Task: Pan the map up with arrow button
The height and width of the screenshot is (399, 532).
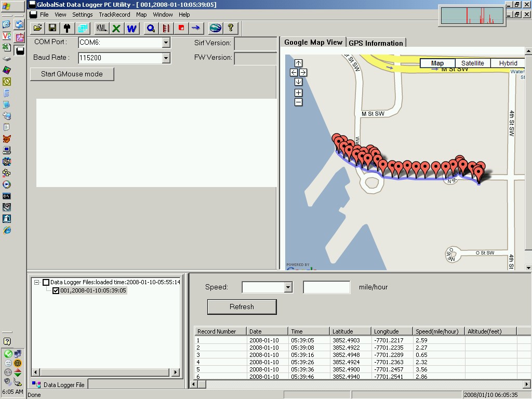Action: pos(298,63)
